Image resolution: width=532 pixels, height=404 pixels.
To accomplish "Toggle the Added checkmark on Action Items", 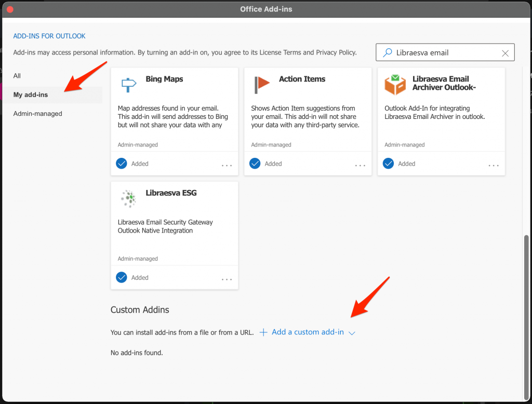I will tap(255, 164).
